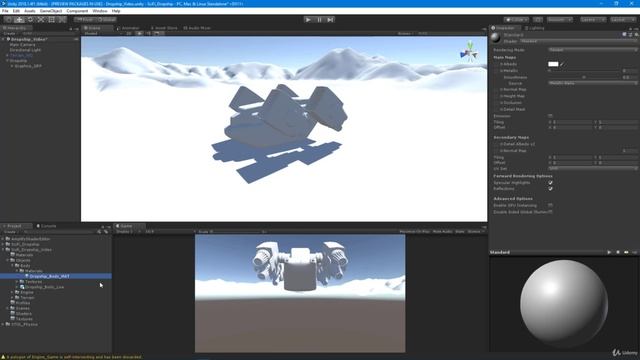This screenshot has height=360, width=640.
Task: Select Main Camera in the Hierarchy
Action: [22, 44]
